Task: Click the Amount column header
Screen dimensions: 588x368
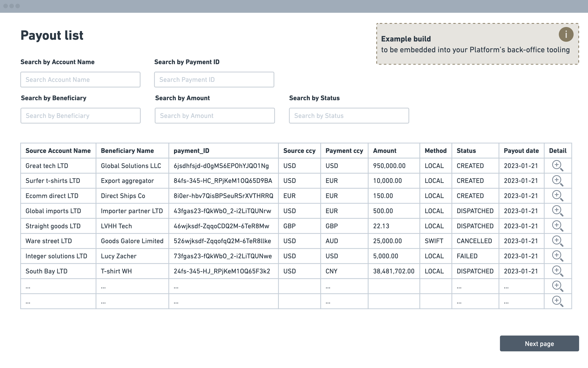Action: pos(385,151)
